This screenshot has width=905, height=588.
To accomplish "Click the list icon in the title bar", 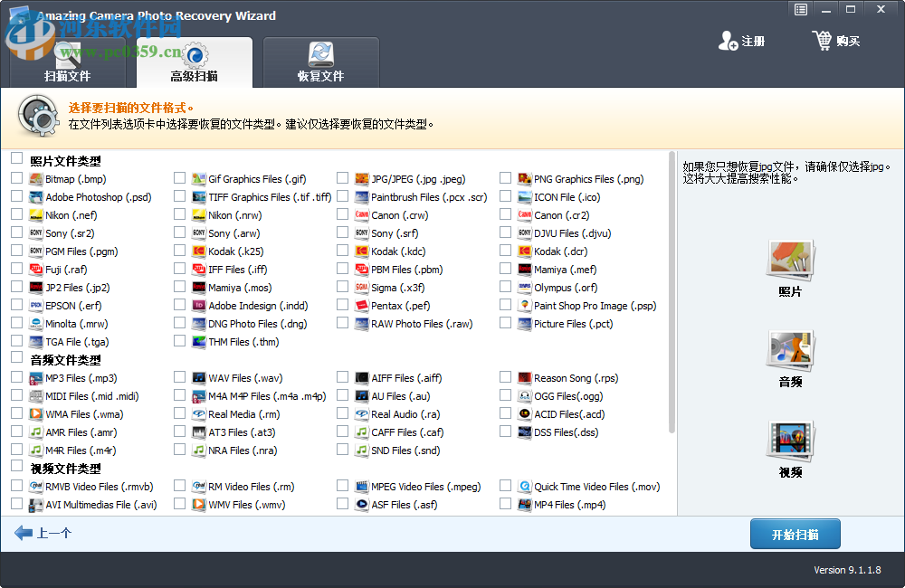I will tap(800, 9).
